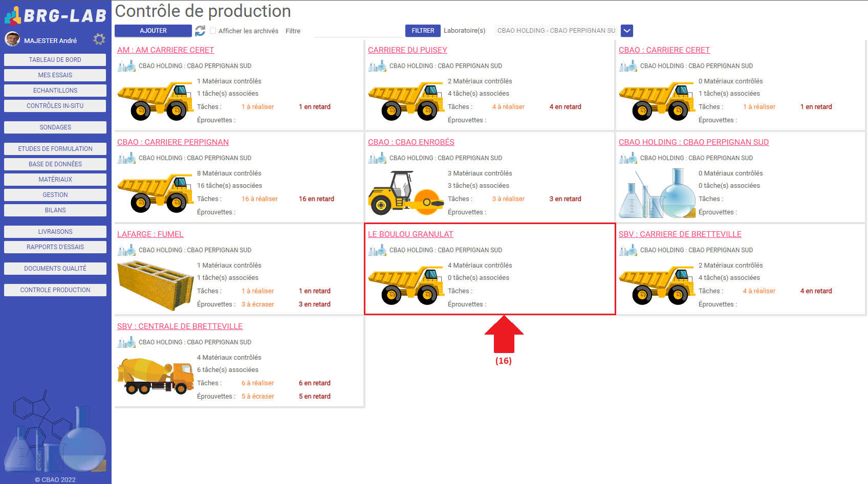The height and width of the screenshot is (484, 868).
Task: Open LIVRAISONS in sidebar
Action: [55, 232]
